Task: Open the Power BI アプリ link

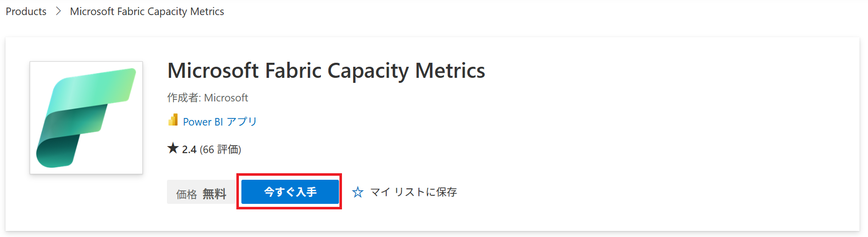Action: [220, 122]
